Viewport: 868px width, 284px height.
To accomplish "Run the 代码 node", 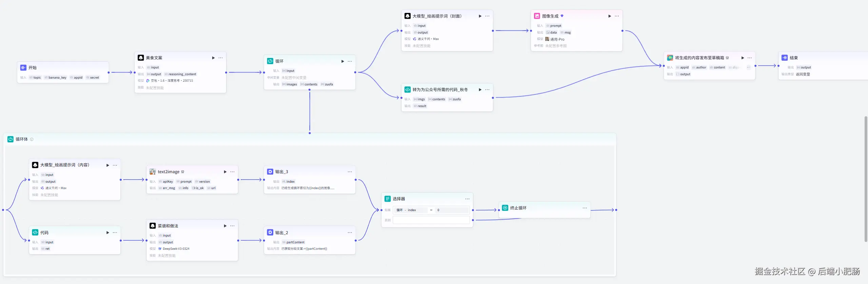I will [108, 232].
